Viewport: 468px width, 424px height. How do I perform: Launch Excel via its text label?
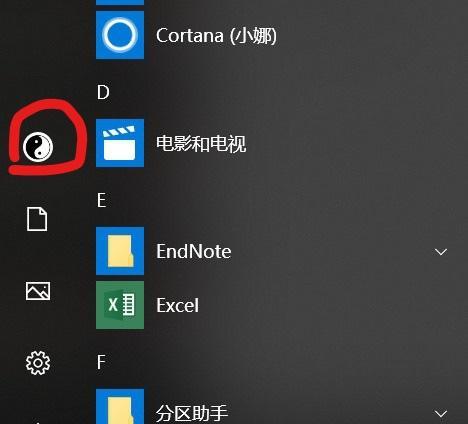pyautogui.click(x=177, y=305)
